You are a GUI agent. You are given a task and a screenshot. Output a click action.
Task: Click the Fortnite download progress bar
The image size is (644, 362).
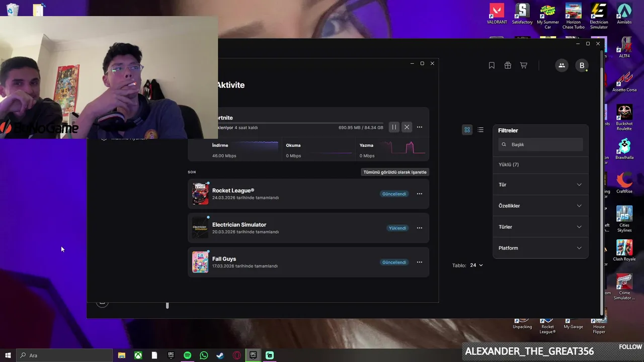pyautogui.click(x=300, y=123)
